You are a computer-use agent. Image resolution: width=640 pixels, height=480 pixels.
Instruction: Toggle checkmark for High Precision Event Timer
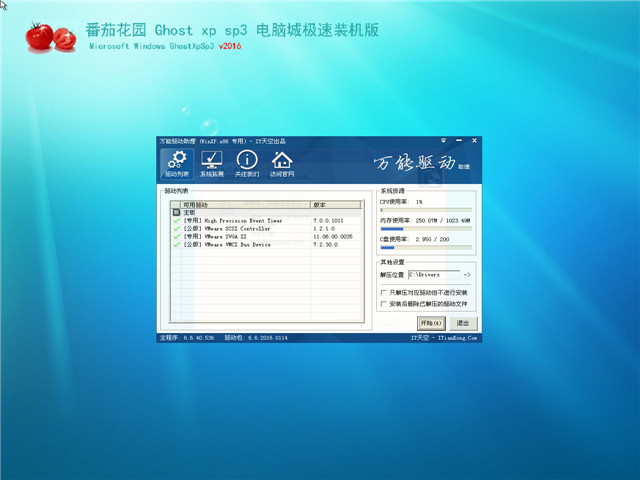[176, 220]
